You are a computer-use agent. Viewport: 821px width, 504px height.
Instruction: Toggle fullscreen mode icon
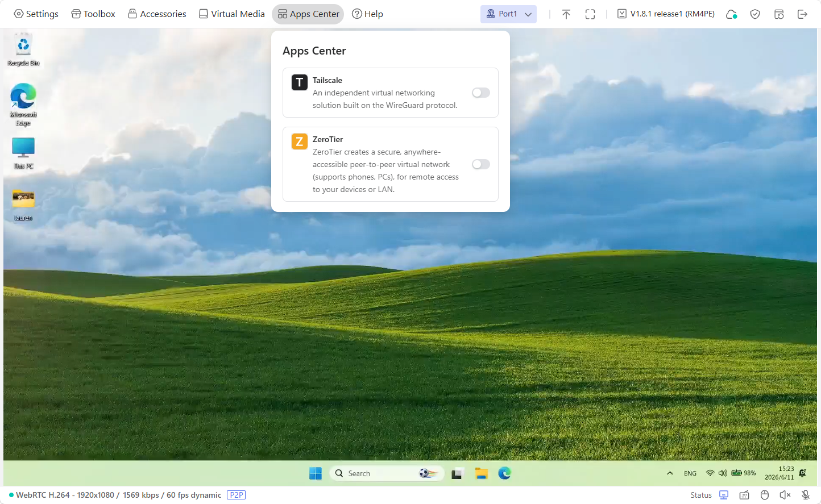pyautogui.click(x=590, y=14)
